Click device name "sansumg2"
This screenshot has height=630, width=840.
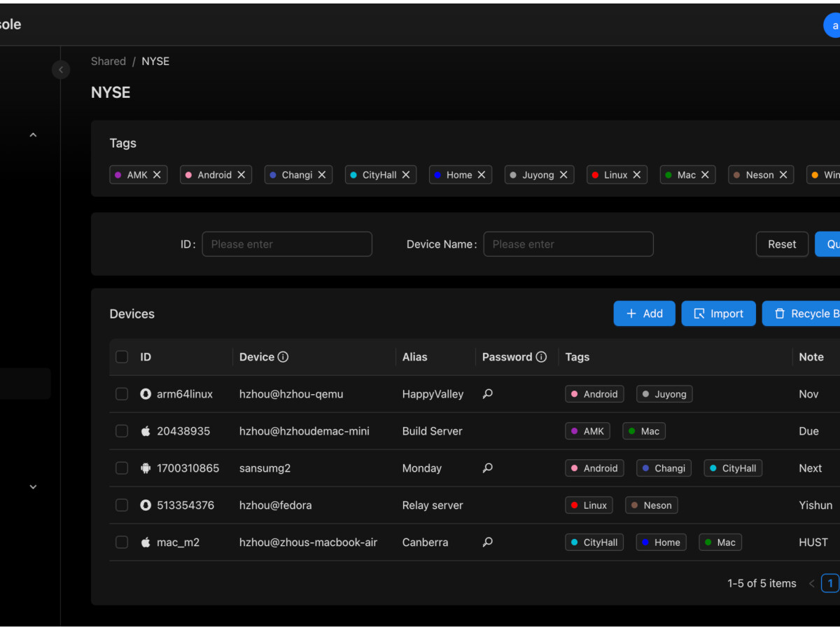[x=265, y=468]
